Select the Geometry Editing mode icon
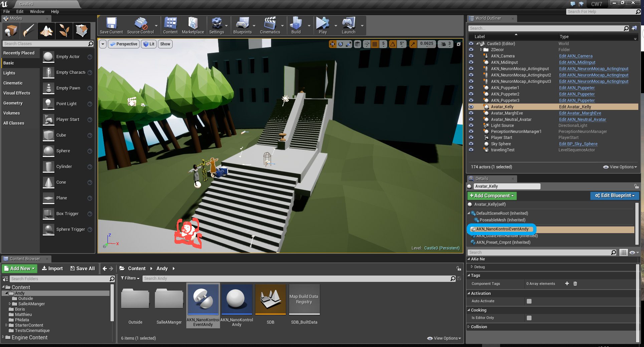Screen dimensions: 644x347 [82, 31]
